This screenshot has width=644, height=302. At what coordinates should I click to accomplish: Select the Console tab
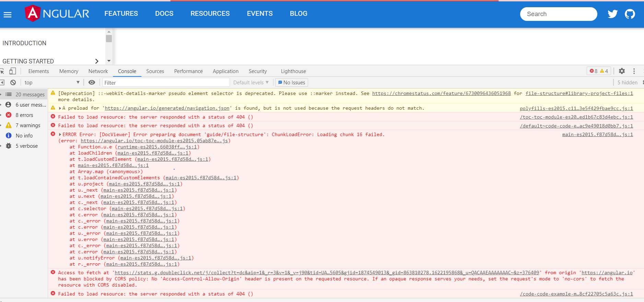click(x=127, y=71)
